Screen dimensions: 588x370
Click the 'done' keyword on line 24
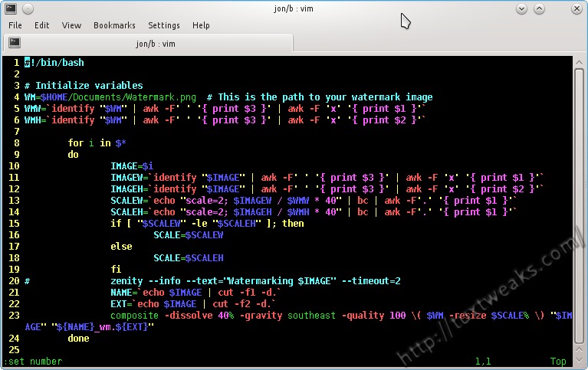(x=78, y=338)
